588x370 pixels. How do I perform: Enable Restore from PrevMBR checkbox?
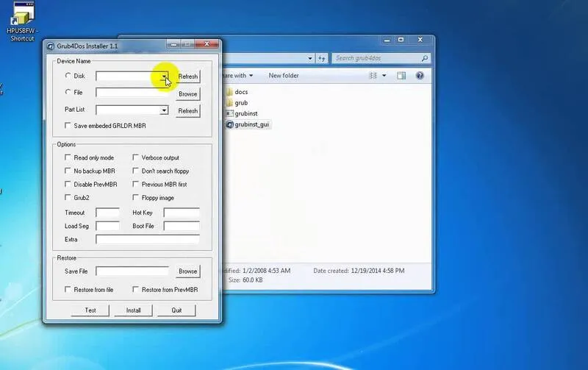tap(135, 289)
